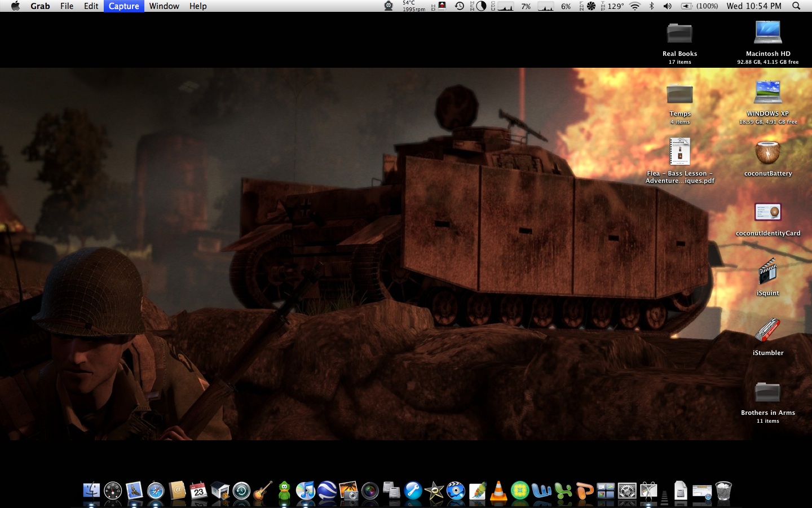Viewport: 812px width, 508px height.
Task: Click the CPU usage graph
Action: pyautogui.click(x=505, y=6)
